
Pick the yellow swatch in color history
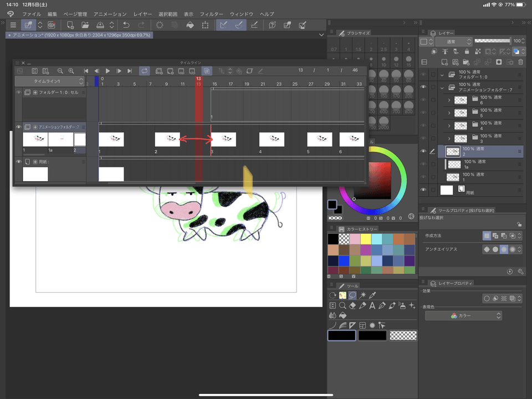coord(365,239)
